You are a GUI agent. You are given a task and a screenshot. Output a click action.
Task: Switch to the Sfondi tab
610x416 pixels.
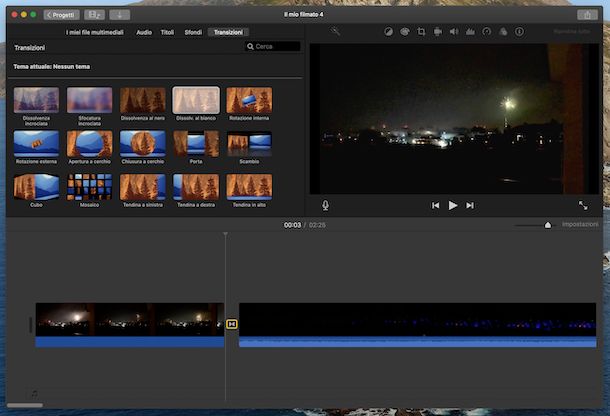tap(193, 32)
